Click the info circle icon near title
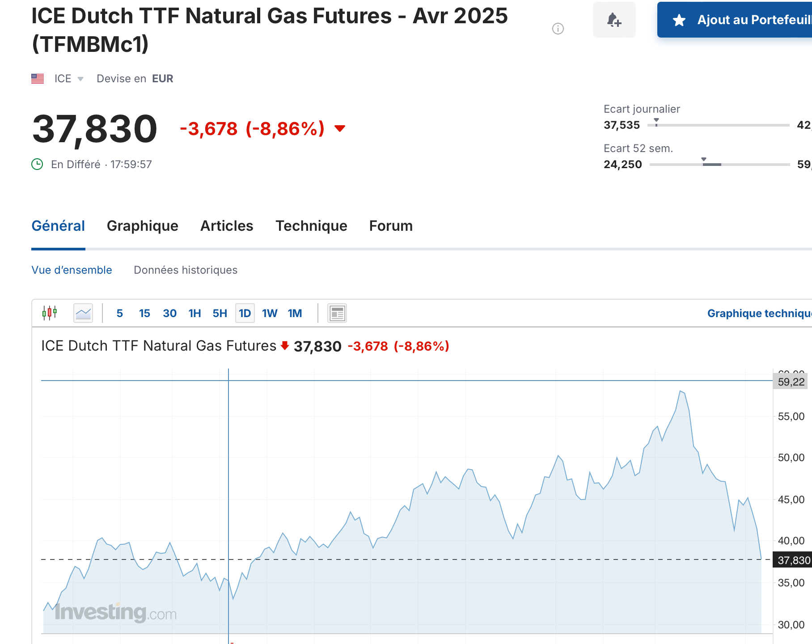812x644 pixels. (558, 29)
